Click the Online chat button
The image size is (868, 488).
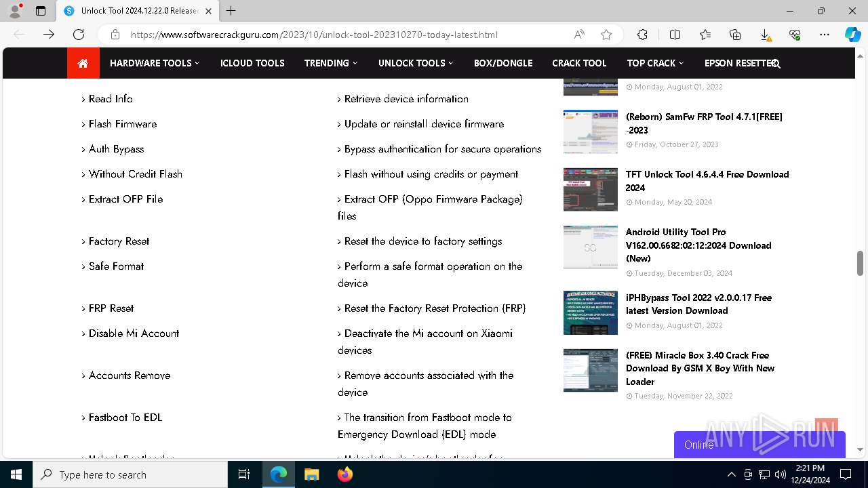point(759,445)
